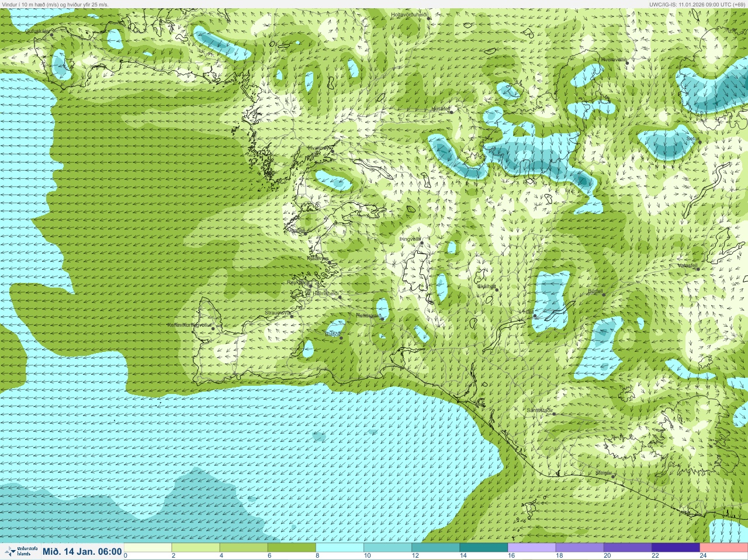
Task: Click the Steinar station marker
Action: (x=613, y=476)
